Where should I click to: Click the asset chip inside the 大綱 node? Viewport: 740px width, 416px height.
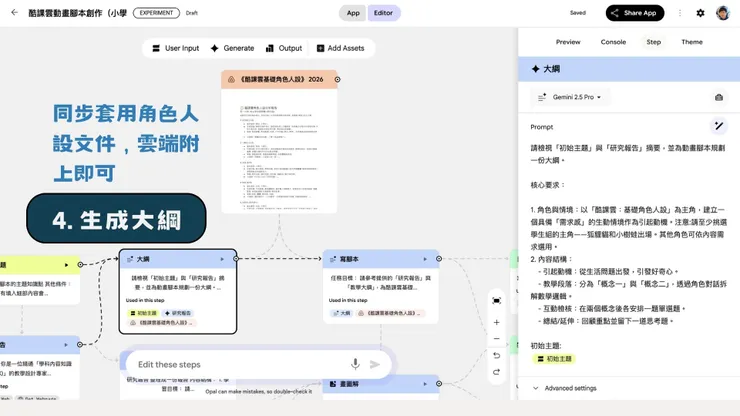tap(162, 323)
